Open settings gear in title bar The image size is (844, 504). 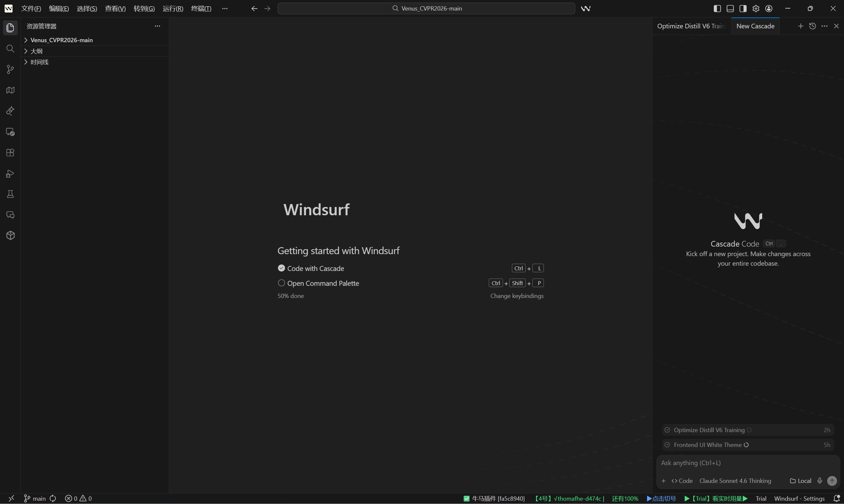click(756, 9)
